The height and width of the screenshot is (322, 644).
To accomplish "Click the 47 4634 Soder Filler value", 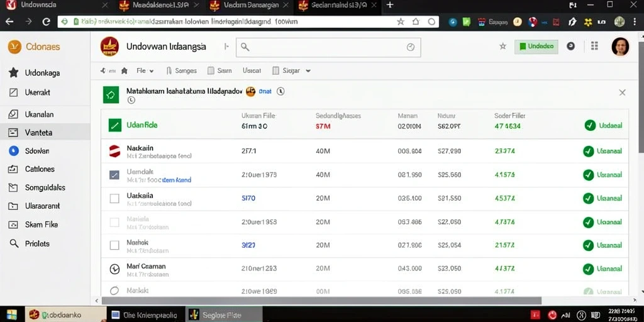I will point(508,126).
